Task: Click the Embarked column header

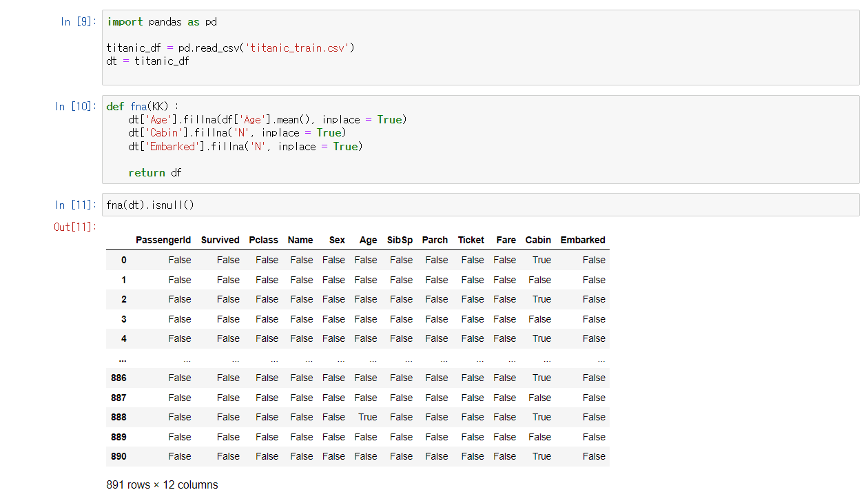Action: [x=583, y=240]
